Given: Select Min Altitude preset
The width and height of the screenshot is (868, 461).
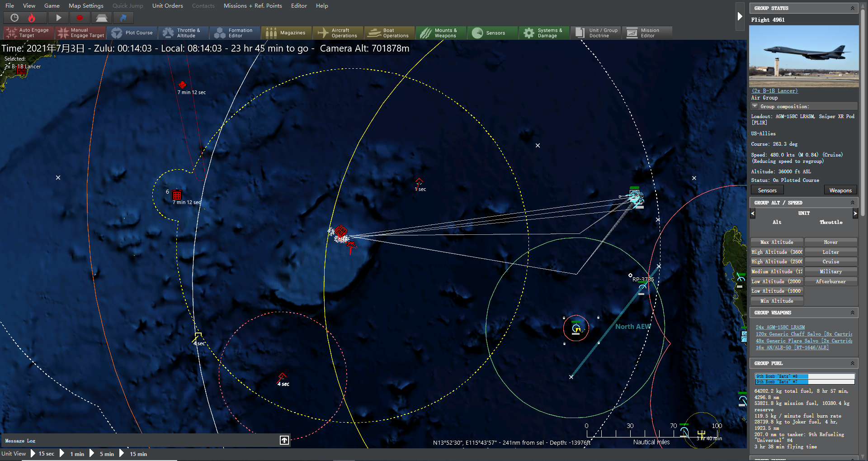Looking at the screenshot, I should 777,301.
